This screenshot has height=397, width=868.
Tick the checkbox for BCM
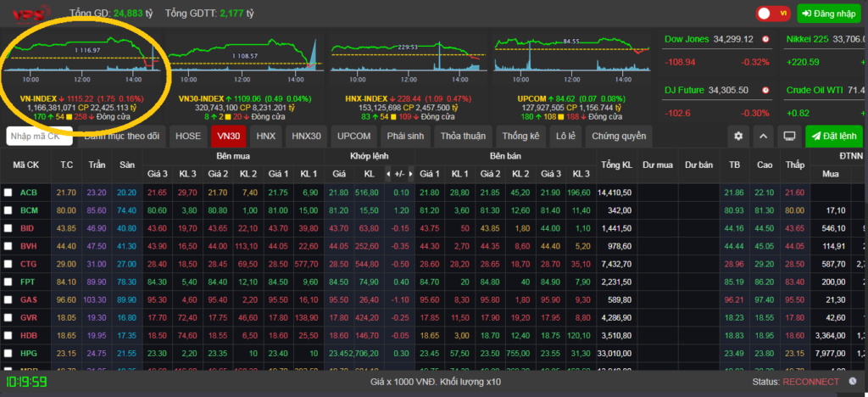(x=8, y=210)
